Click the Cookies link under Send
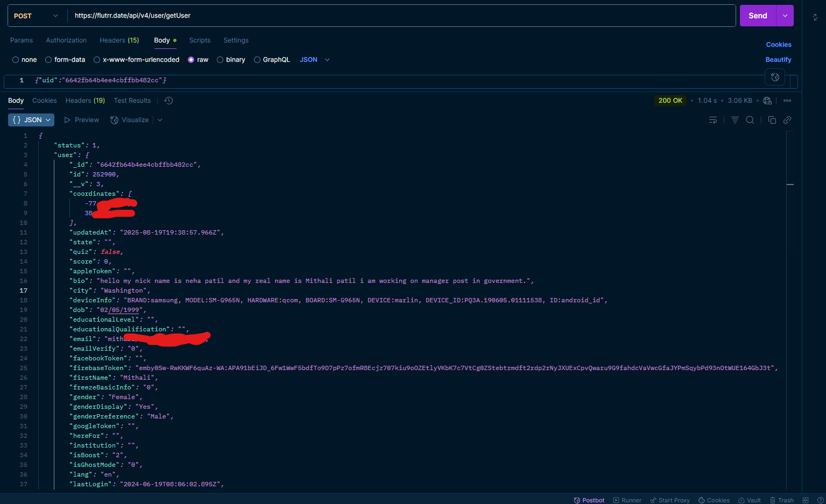 point(779,45)
